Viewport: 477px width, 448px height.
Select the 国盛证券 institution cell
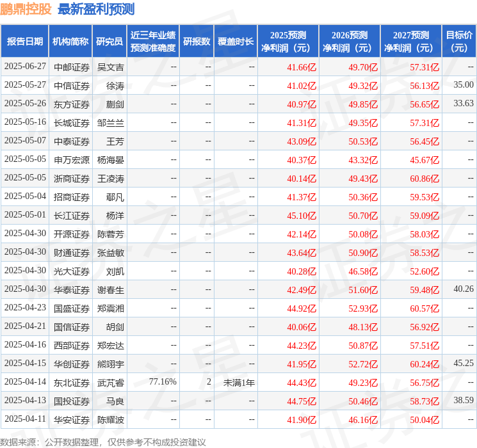click(72, 308)
